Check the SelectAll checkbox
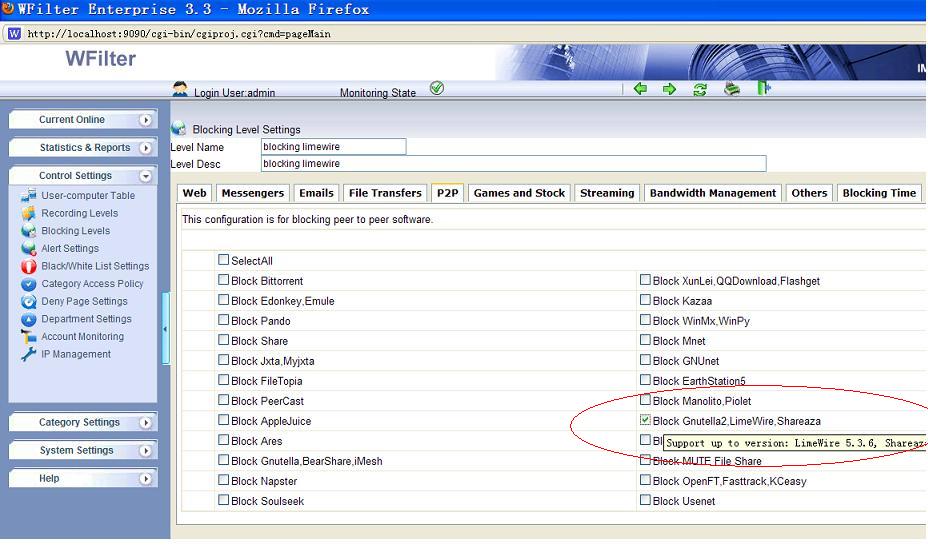Viewport: 928px width, 550px height. click(x=223, y=259)
